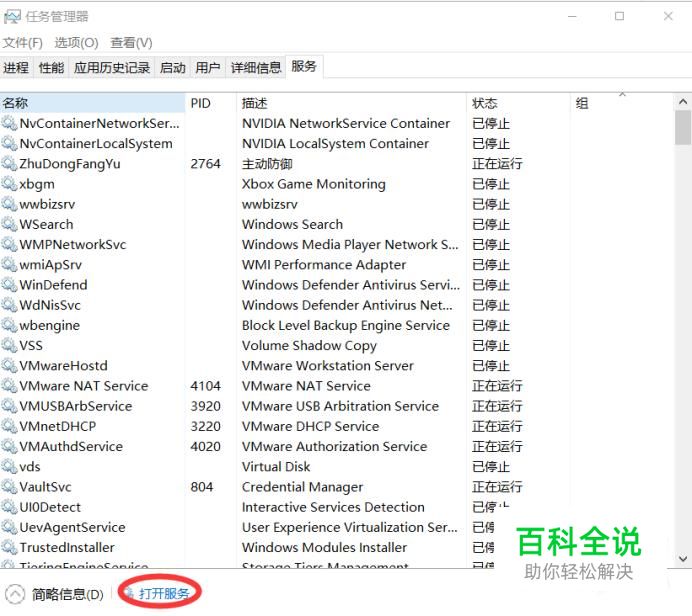Switch to the 应用历史记录 tab

click(112, 68)
